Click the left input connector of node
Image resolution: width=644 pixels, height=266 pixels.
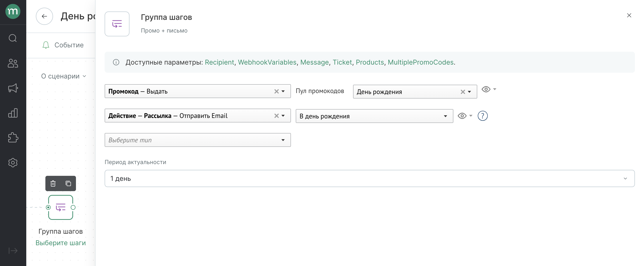pos(48,207)
